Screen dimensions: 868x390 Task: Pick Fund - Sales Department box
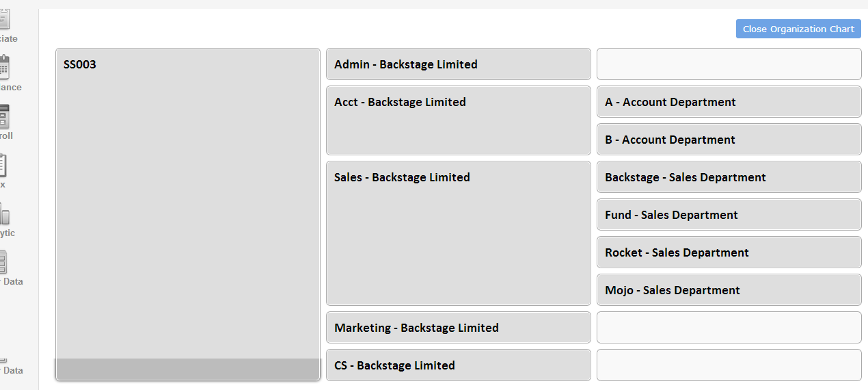click(x=729, y=214)
